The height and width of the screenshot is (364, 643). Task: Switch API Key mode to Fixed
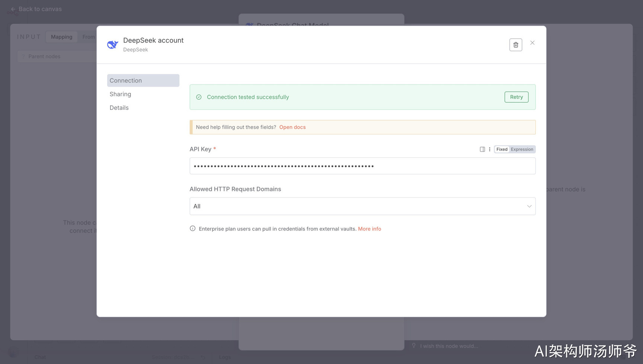502,149
